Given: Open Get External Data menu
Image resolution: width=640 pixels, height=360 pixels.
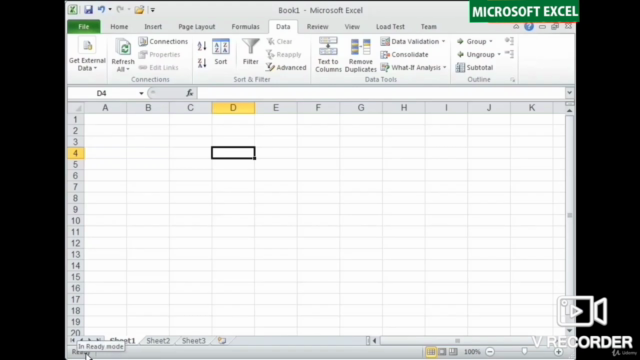Looking at the screenshot, I should [87, 54].
